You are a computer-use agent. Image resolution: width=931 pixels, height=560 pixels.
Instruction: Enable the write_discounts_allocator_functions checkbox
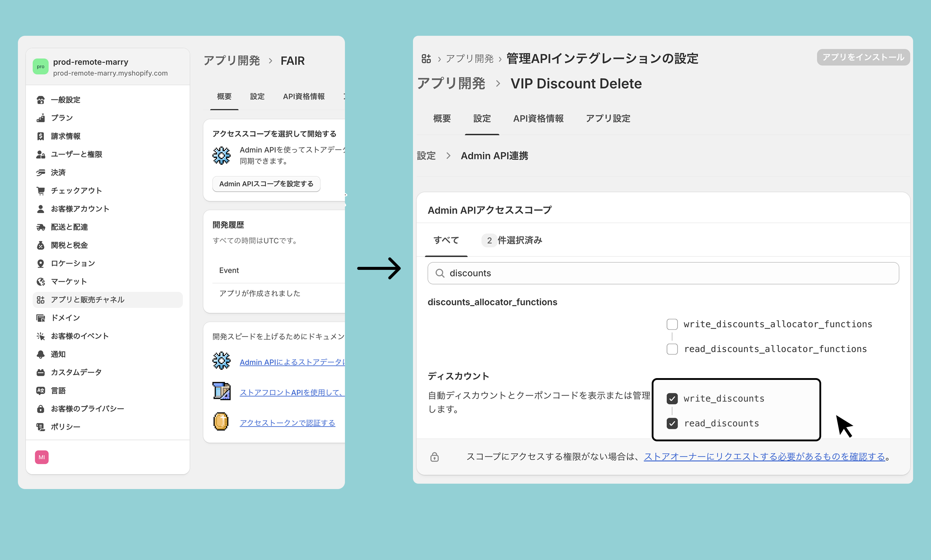pyautogui.click(x=672, y=324)
